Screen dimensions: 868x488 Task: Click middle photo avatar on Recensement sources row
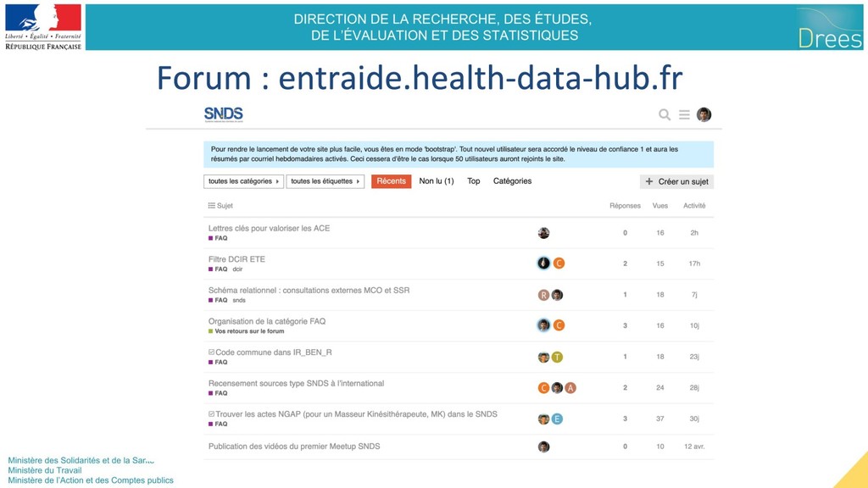(557, 388)
